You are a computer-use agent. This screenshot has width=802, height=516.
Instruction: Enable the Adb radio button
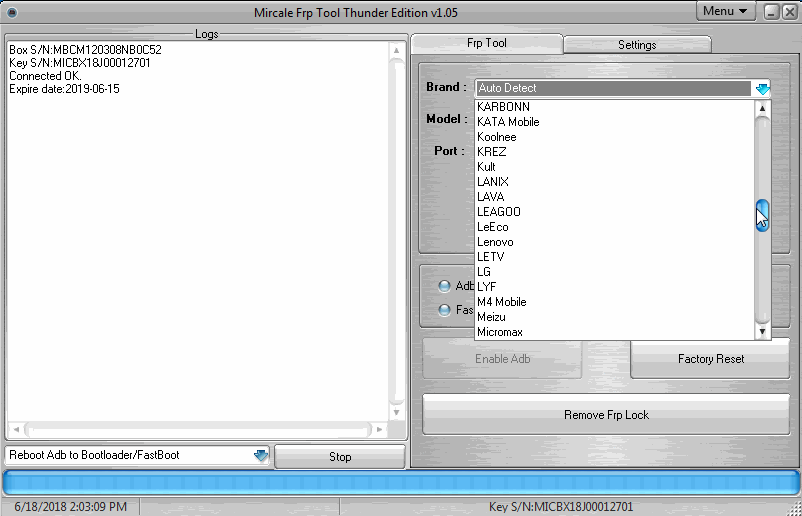[x=444, y=286]
